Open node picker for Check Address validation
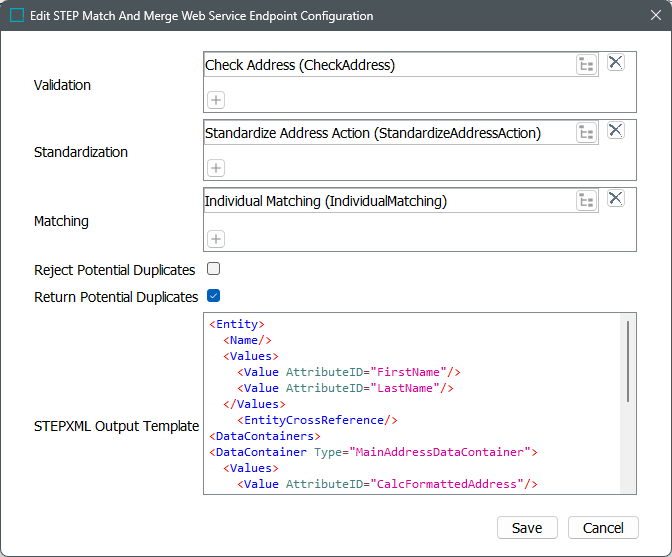 click(x=586, y=65)
